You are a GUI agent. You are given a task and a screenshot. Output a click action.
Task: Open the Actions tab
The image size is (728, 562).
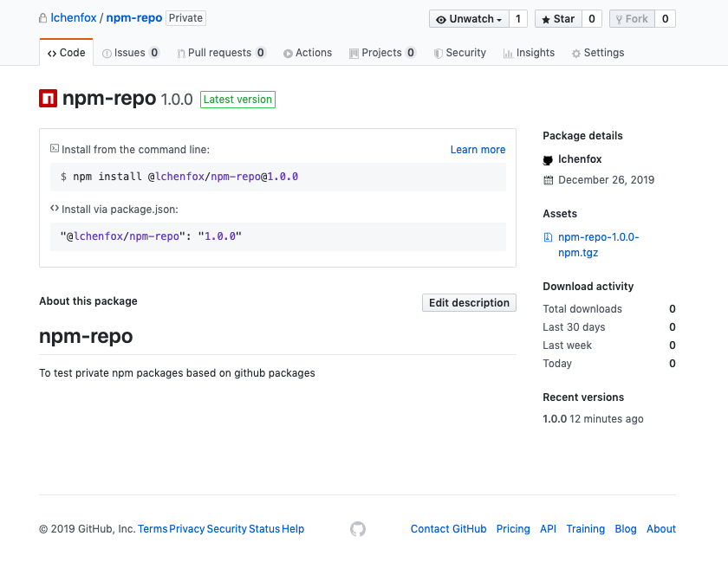click(308, 53)
